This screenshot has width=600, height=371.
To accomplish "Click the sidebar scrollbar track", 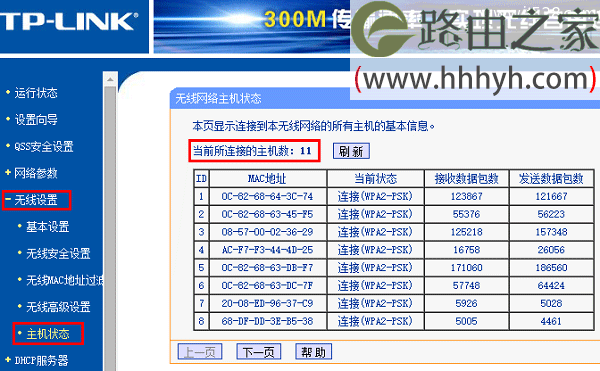I will (110, 229).
